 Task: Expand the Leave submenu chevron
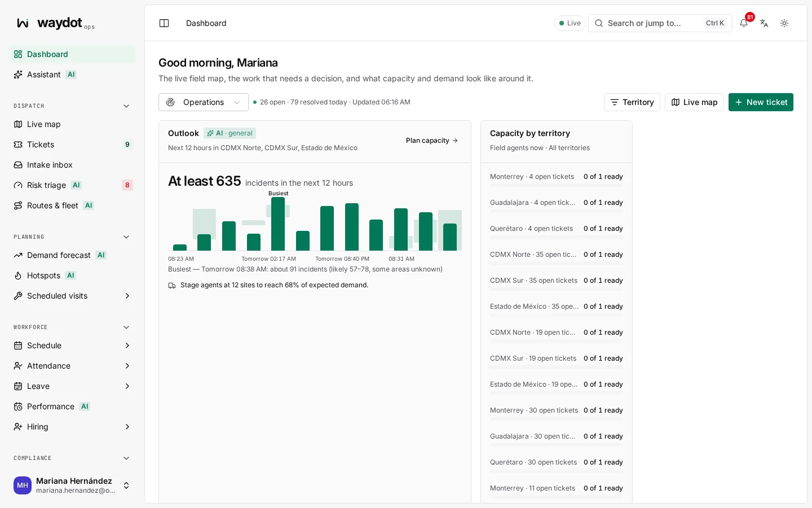tap(127, 386)
